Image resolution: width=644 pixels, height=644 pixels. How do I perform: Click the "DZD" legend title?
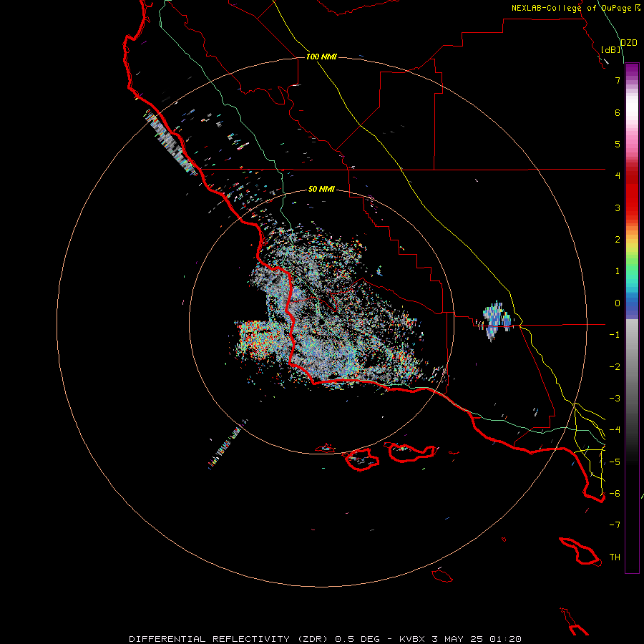[629, 43]
